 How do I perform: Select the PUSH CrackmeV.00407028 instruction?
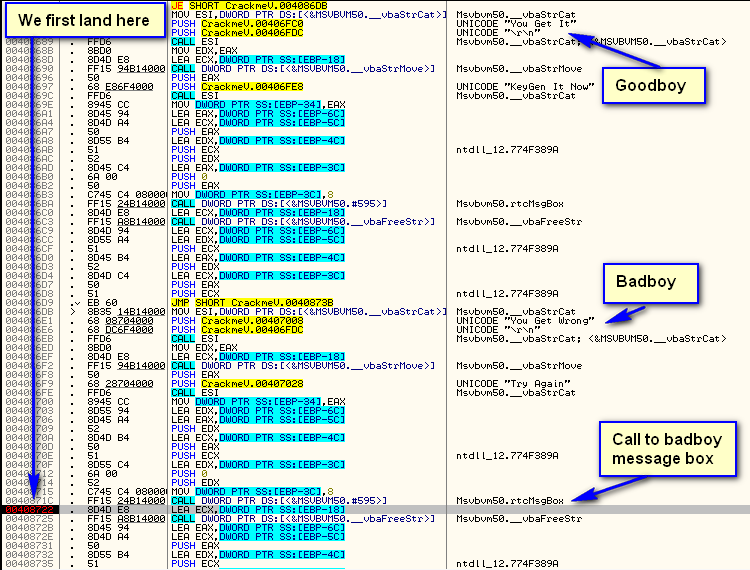[x=237, y=384]
